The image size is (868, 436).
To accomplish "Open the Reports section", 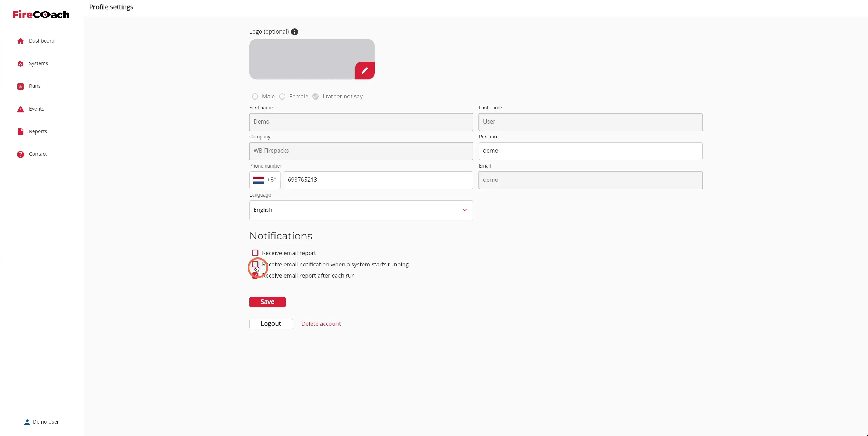I will [38, 131].
